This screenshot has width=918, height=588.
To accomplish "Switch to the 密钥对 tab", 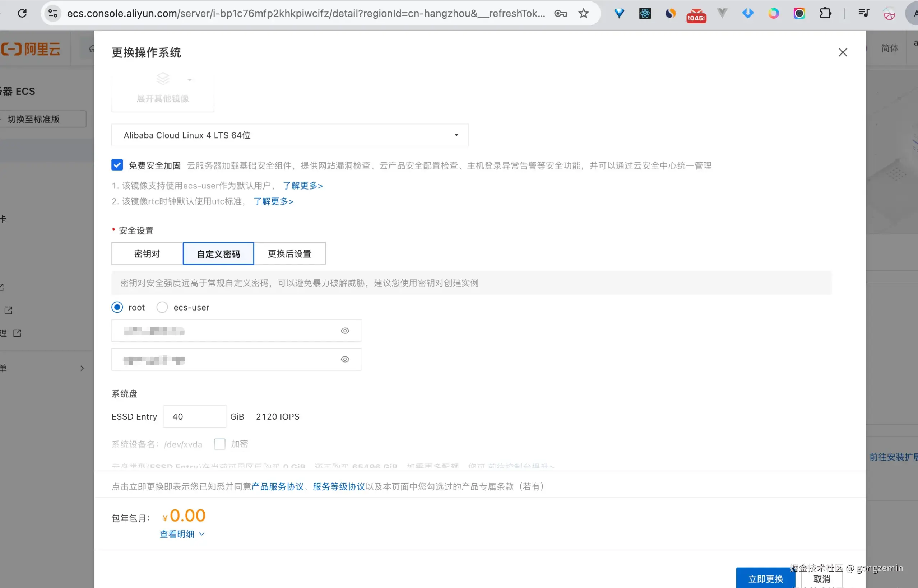I will [x=147, y=253].
